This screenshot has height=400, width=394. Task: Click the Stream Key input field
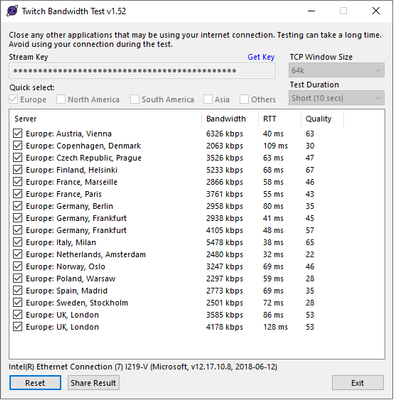tap(142, 71)
